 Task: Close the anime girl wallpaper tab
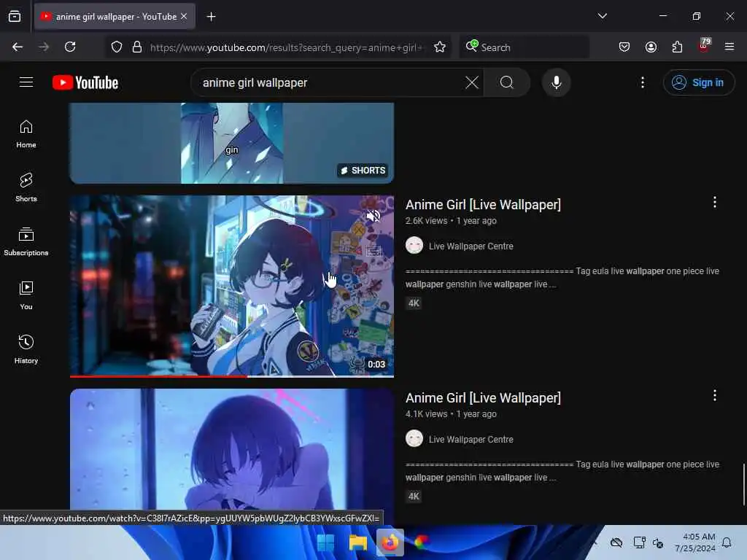[x=184, y=16]
